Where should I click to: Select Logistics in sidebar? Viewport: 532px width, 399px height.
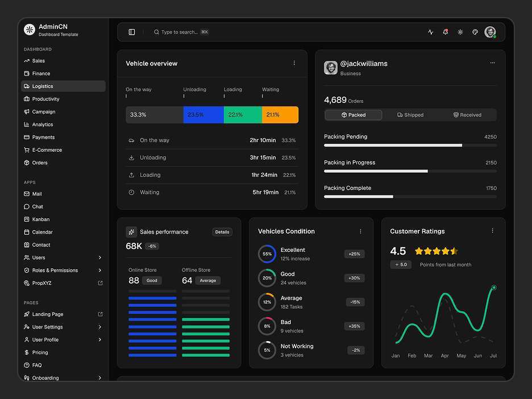(x=63, y=86)
